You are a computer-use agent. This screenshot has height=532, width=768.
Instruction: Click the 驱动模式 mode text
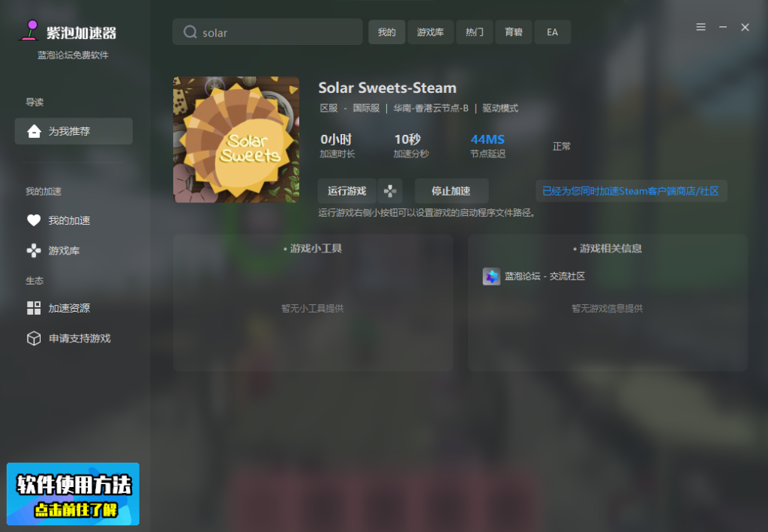point(500,108)
